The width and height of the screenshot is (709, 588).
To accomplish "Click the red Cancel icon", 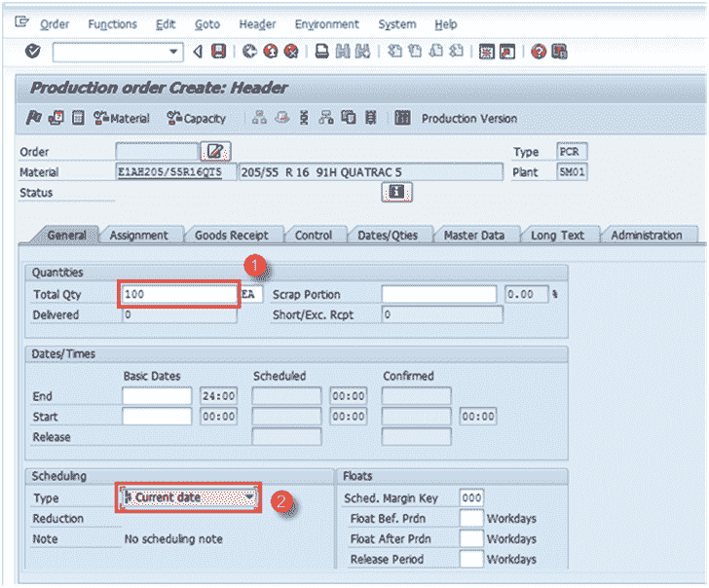I will (x=291, y=52).
